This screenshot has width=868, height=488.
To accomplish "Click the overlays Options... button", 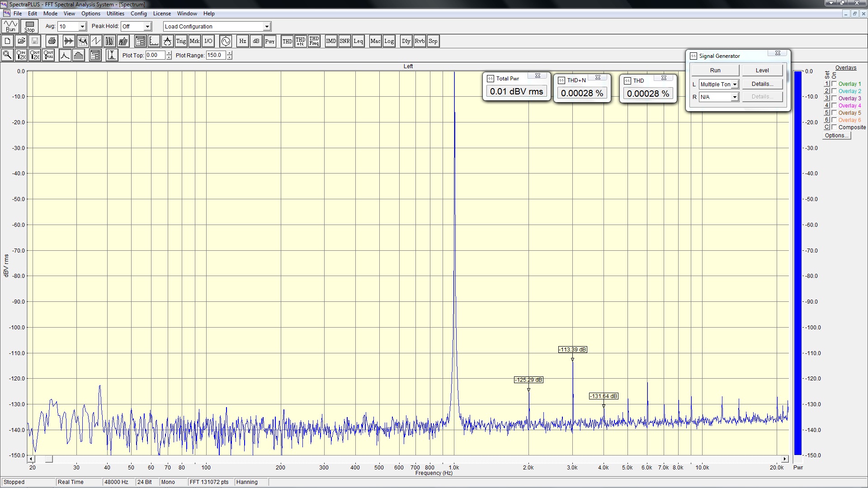I will (x=836, y=136).
